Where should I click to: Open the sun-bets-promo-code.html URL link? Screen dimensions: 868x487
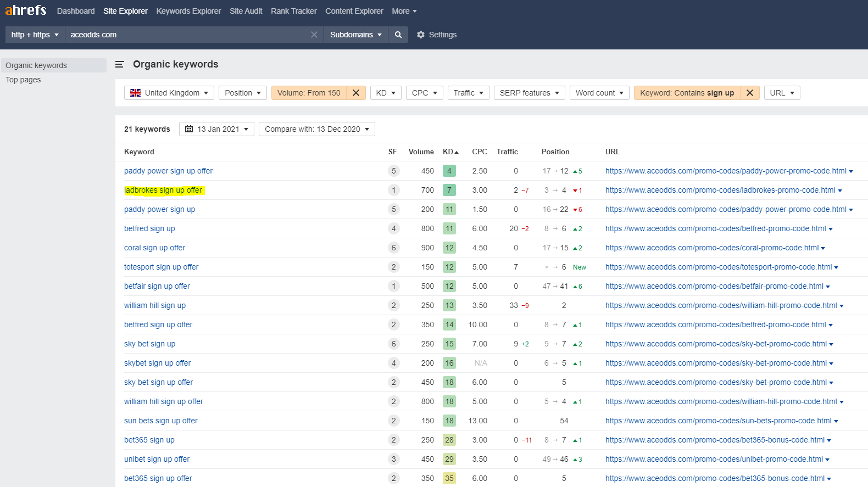(x=719, y=421)
